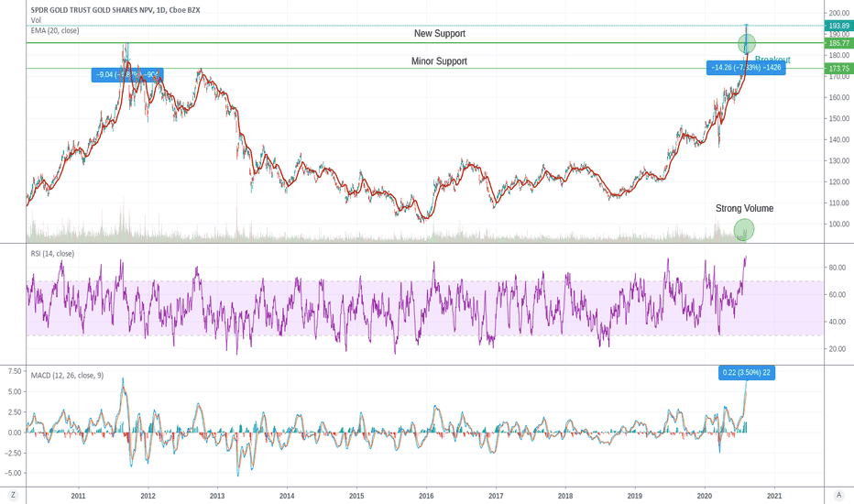Image resolution: width=854 pixels, height=504 pixels.
Task: Click the 2015 label on time axis
Action: pyautogui.click(x=356, y=496)
